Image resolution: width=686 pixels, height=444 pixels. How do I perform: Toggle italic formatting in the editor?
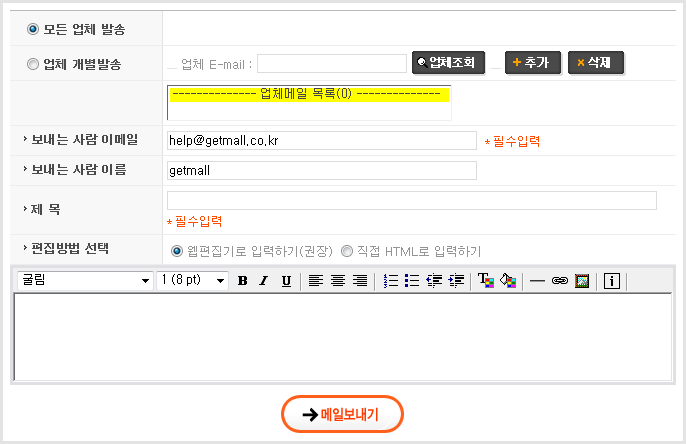(x=264, y=281)
